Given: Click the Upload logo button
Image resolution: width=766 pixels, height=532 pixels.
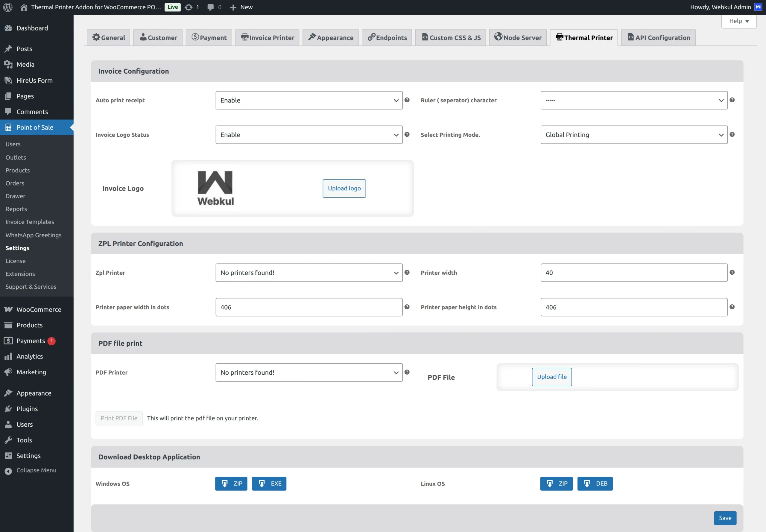Looking at the screenshot, I should [x=344, y=188].
